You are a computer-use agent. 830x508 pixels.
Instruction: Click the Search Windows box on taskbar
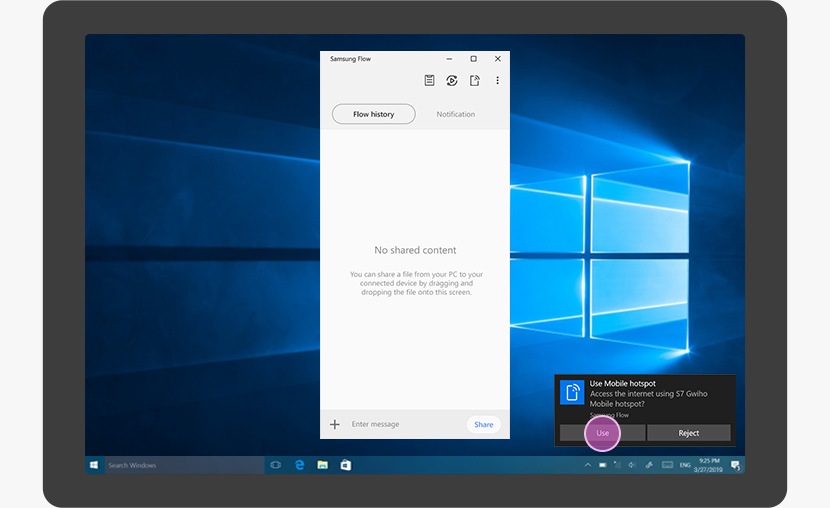(x=170, y=465)
